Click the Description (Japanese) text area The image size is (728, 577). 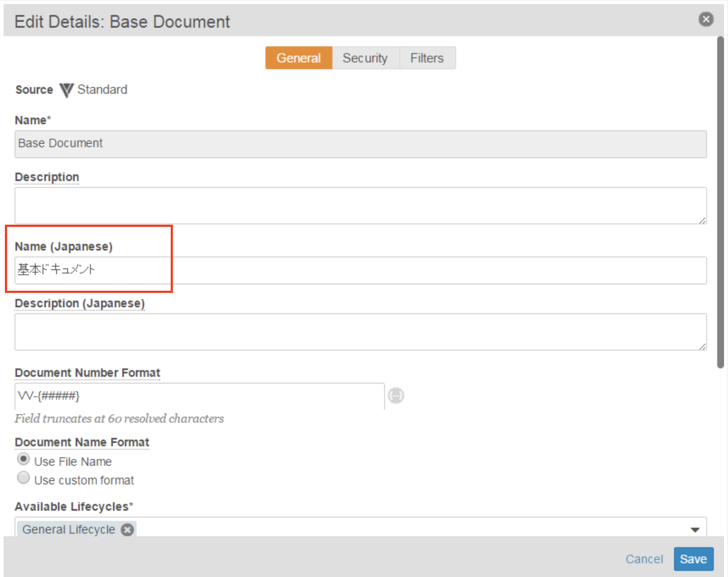[360, 332]
